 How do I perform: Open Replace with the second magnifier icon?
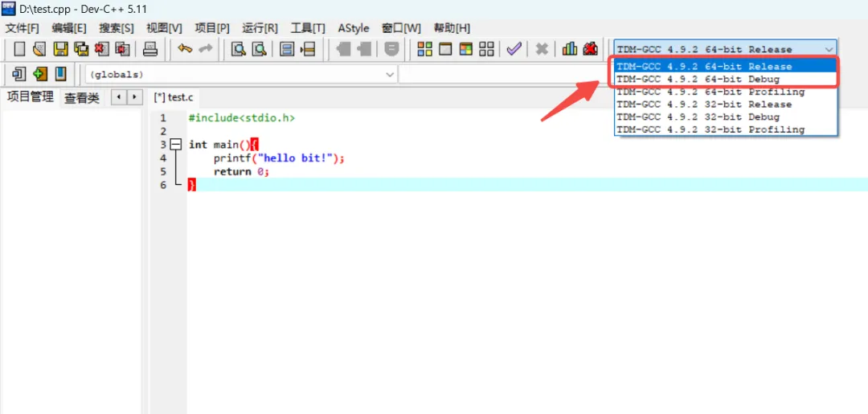[x=260, y=49]
